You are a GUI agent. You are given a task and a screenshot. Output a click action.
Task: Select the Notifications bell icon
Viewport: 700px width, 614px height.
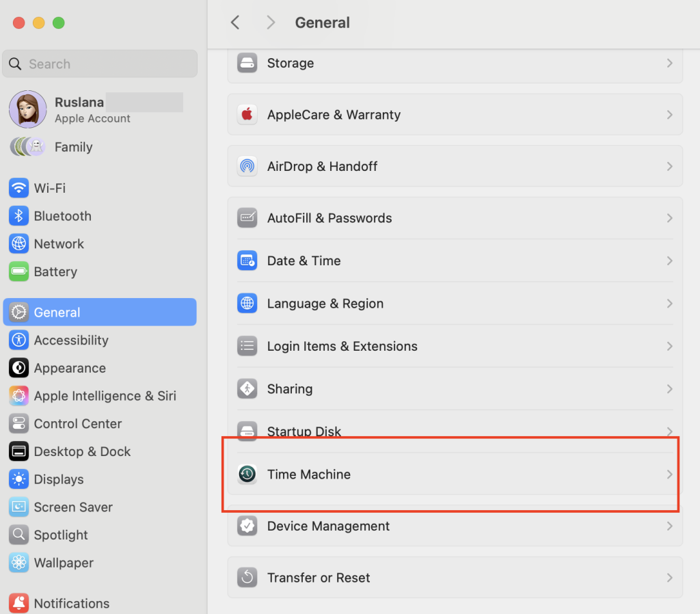(x=18, y=603)
